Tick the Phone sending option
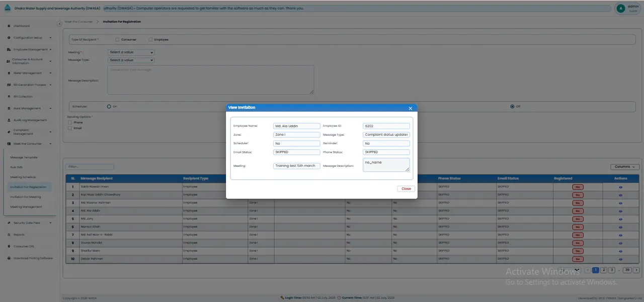The width and height of the screenshot is (644, 302). [x=70, y=123]
